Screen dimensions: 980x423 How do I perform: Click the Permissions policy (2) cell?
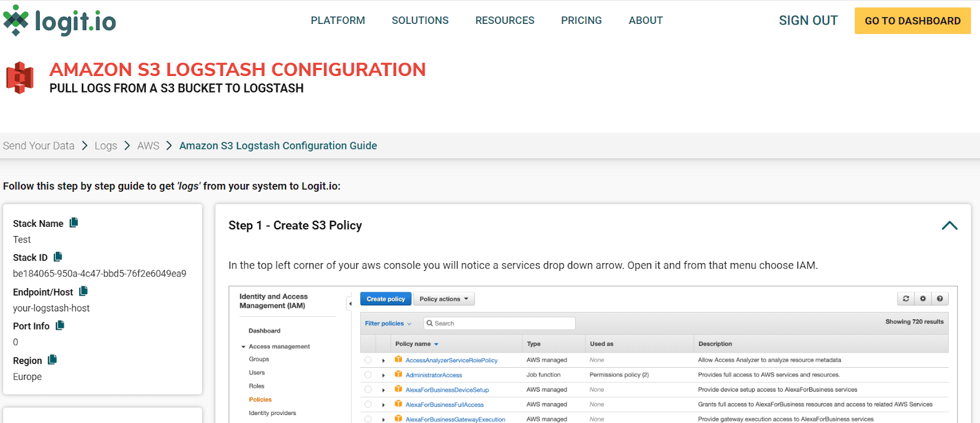tap(619, 375)
